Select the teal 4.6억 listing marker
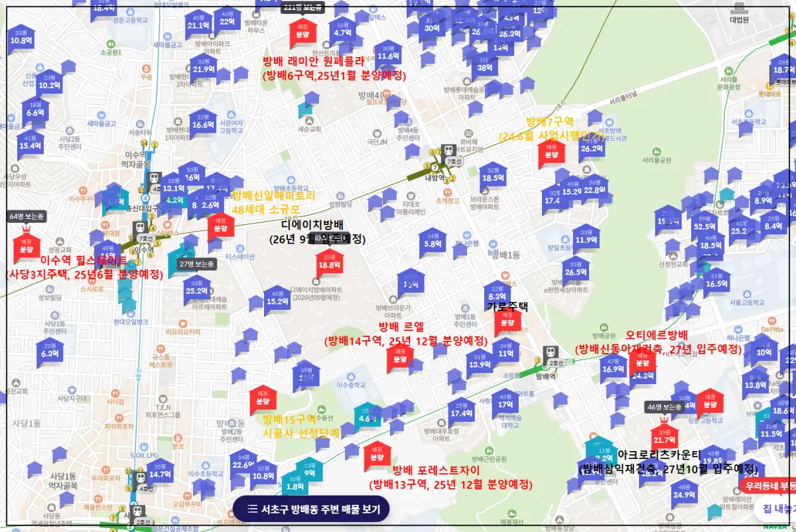The width and height of the screenshot is (796, 532). (367, 418)
